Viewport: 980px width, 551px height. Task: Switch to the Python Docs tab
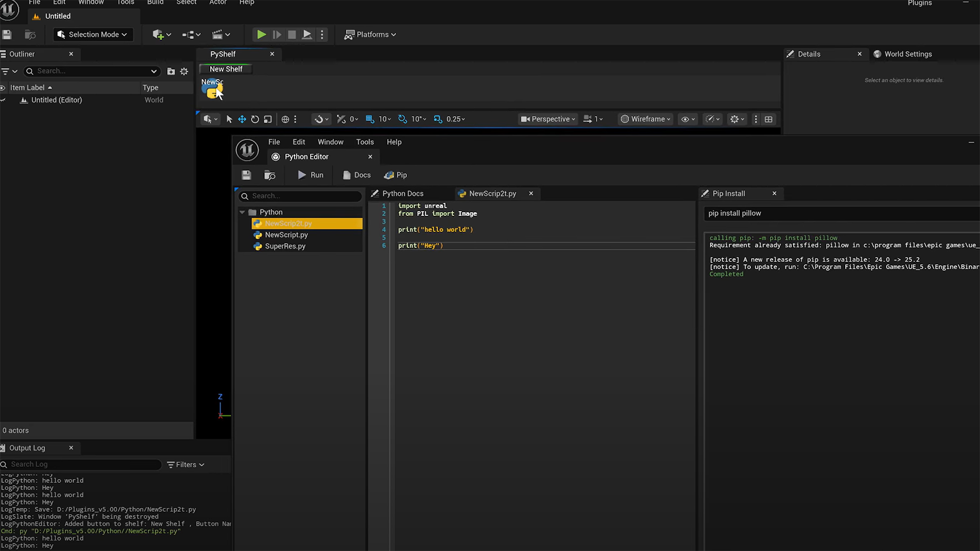pyautogui.click(x=402, y=193)
